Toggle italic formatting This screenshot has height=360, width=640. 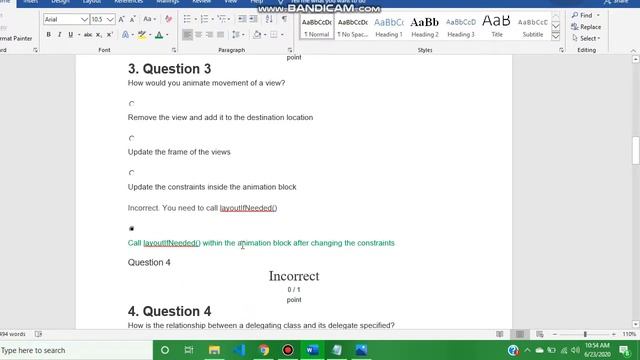(60, 35)
